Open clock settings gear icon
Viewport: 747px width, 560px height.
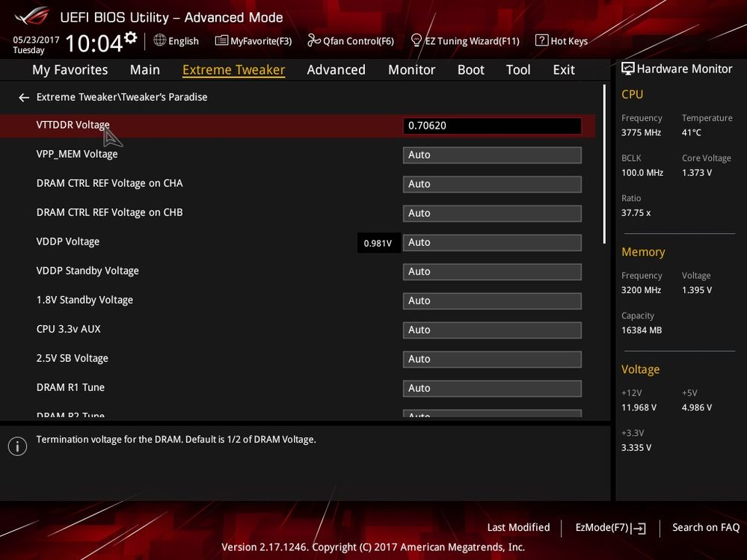click(x=131, y=37)
